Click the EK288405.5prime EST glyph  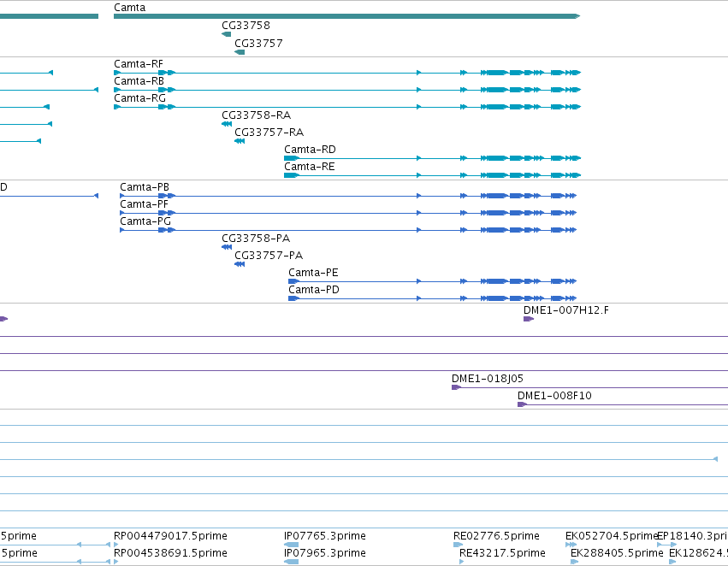[x=575, y=562]
